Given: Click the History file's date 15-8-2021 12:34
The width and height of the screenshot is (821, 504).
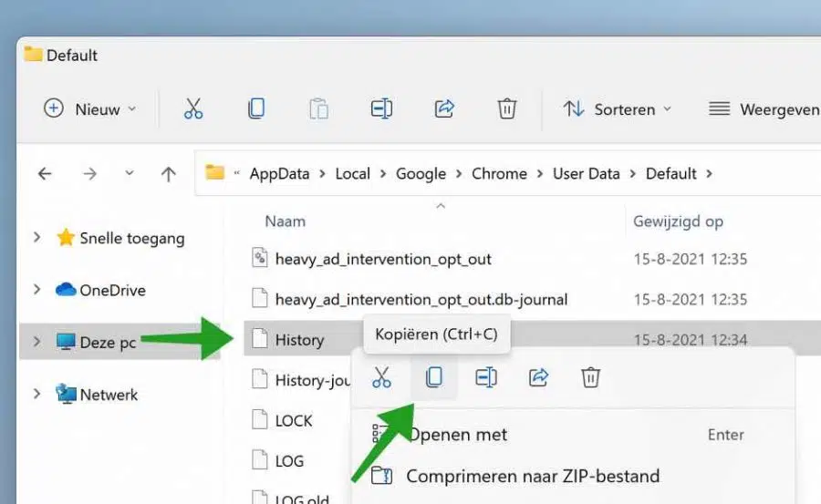Looking at the screenshot, I should pos(691,340).
